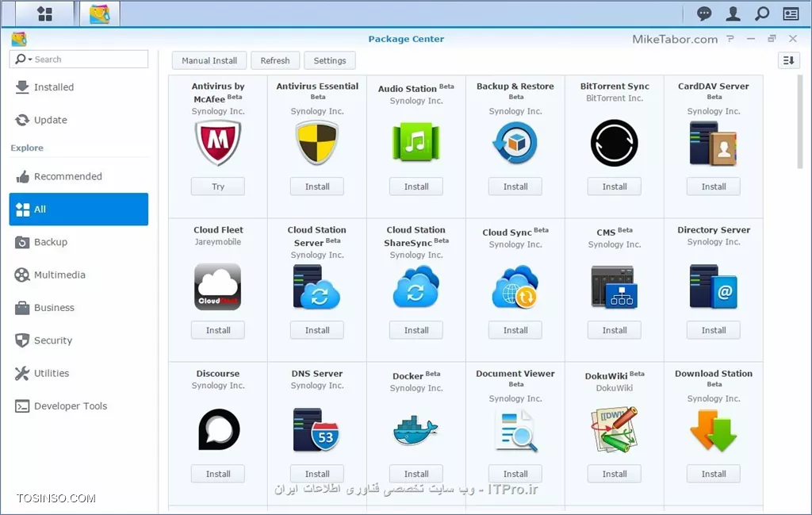Install the BitTorrent Sync package
The image size is (812, 515).
615,186
